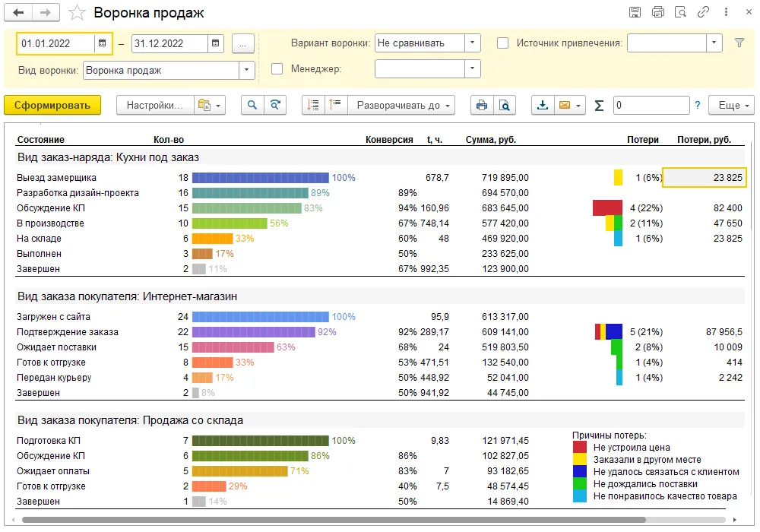Open the Еще menu

point(730,106)
